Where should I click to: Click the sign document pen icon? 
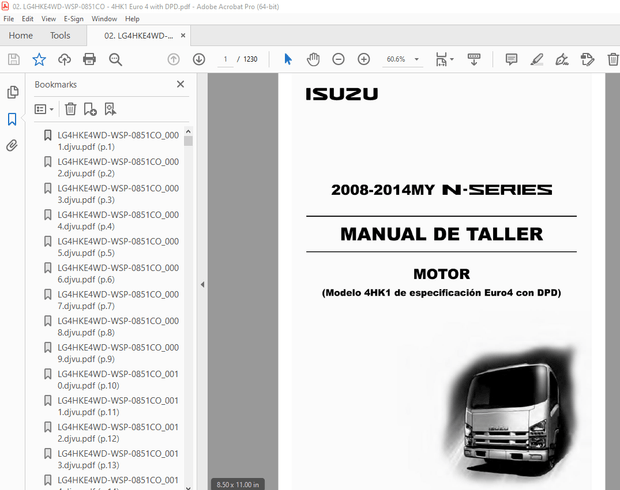[562, 59]
